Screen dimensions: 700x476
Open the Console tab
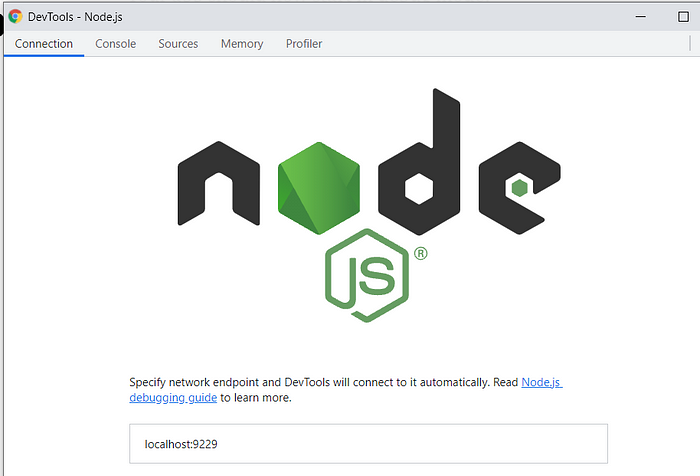coord(116,44)
